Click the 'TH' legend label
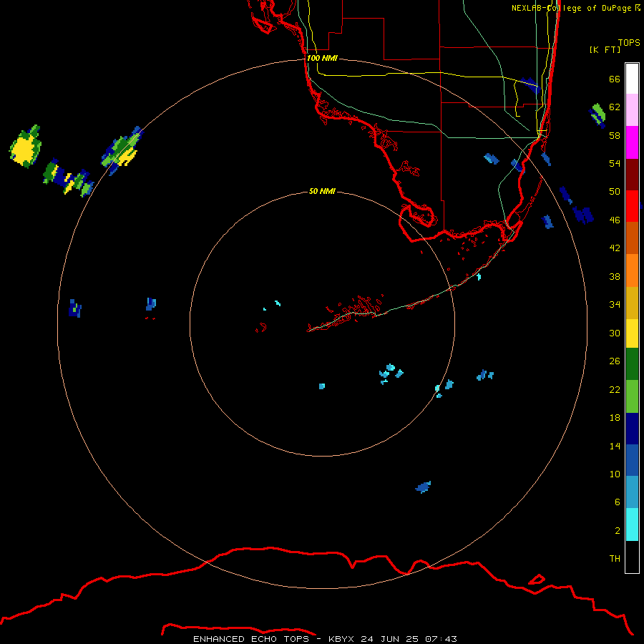This screenshot has width=644, height=644. [x=615, y=558]
